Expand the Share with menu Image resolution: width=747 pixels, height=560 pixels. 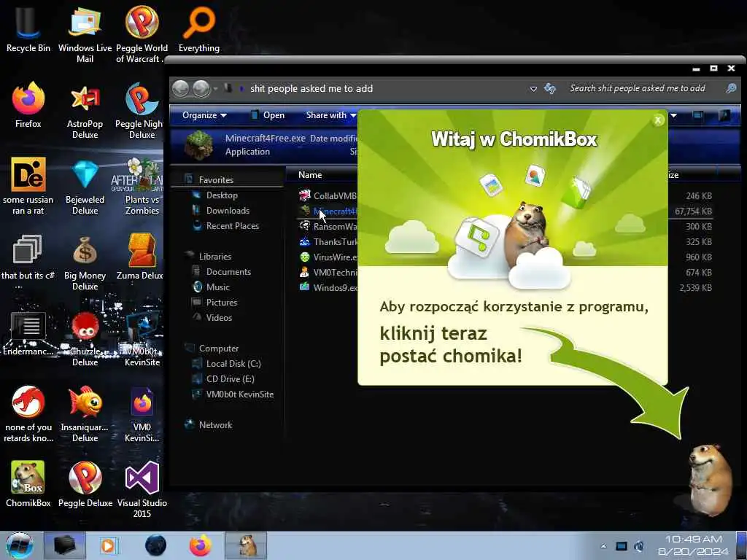point(331,115)
